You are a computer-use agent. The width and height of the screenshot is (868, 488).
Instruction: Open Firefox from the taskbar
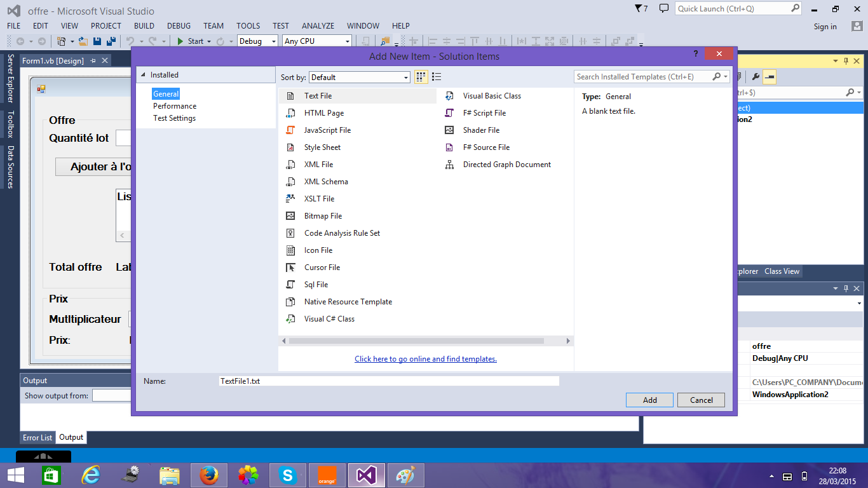[209, 475]
